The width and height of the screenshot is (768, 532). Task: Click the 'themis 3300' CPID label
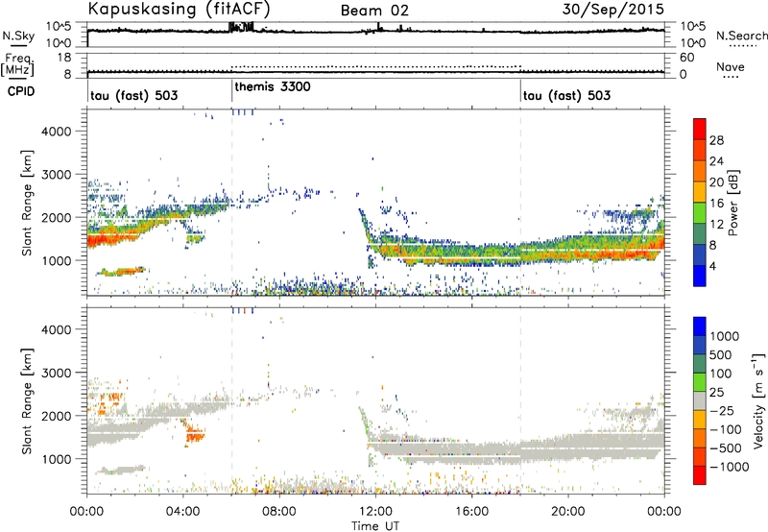pyautogui.click(x=273, y=87)
